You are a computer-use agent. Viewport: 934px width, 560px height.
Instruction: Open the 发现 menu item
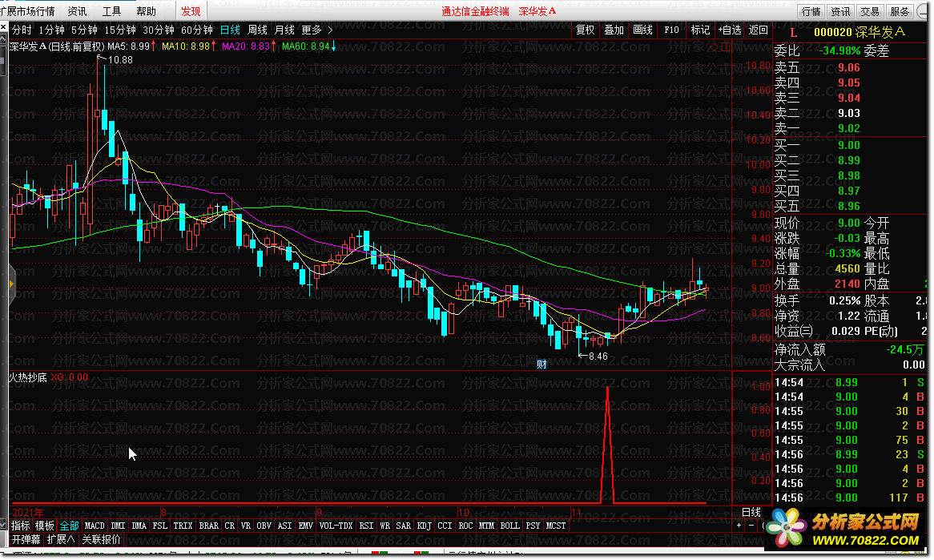(191, 11)
